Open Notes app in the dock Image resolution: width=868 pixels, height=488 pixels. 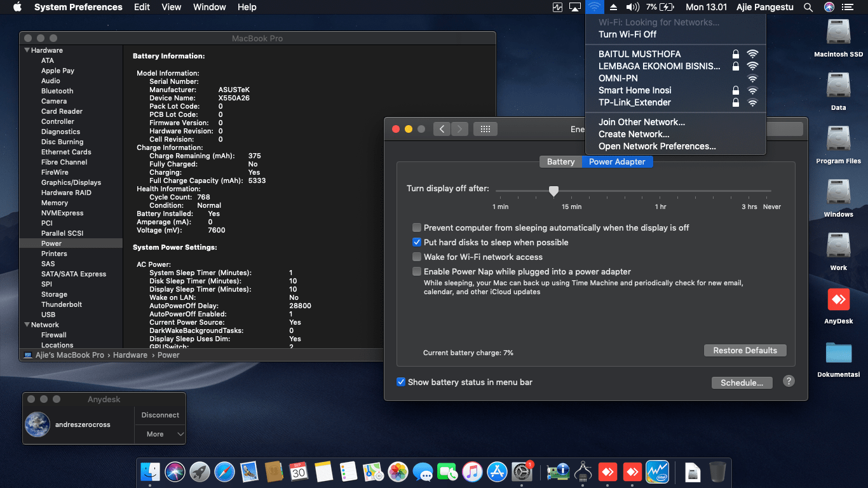[x=323, y=471]
